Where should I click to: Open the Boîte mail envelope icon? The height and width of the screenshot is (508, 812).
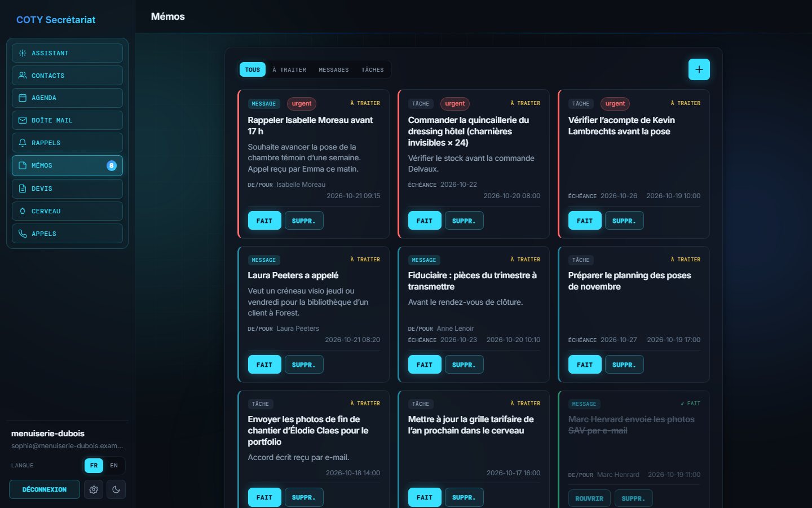tap(23, 120)
